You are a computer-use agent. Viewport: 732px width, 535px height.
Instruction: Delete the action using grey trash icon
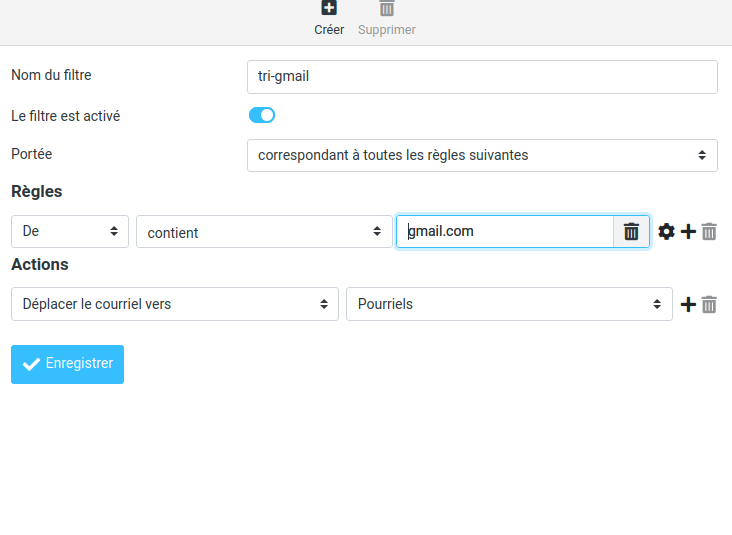[x=709, y=305]
